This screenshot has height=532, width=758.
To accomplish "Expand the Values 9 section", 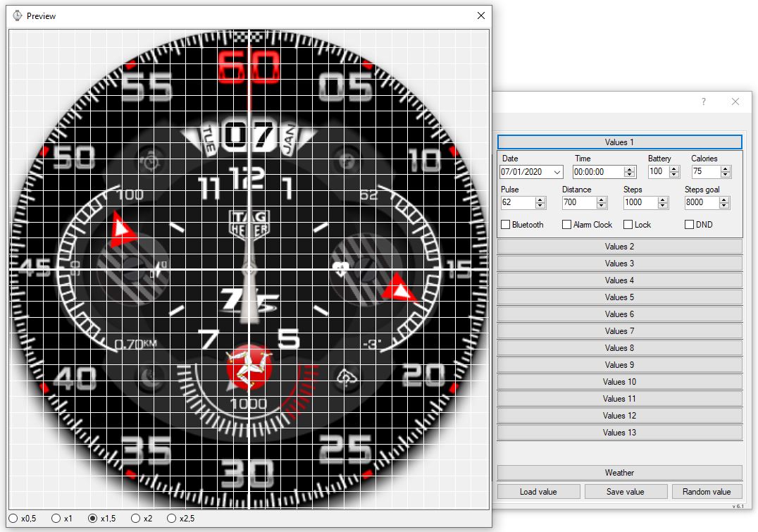I will pyautogui.click(x=619, y=365).
